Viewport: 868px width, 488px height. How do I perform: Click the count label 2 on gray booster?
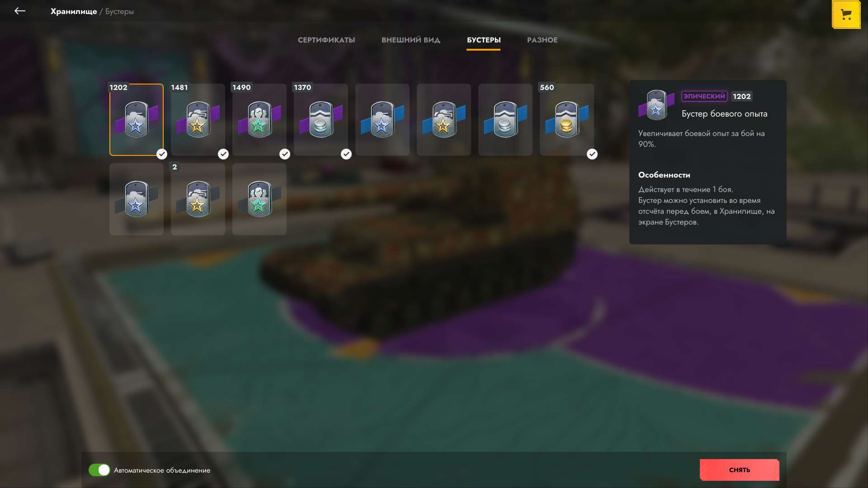[175, 167]
